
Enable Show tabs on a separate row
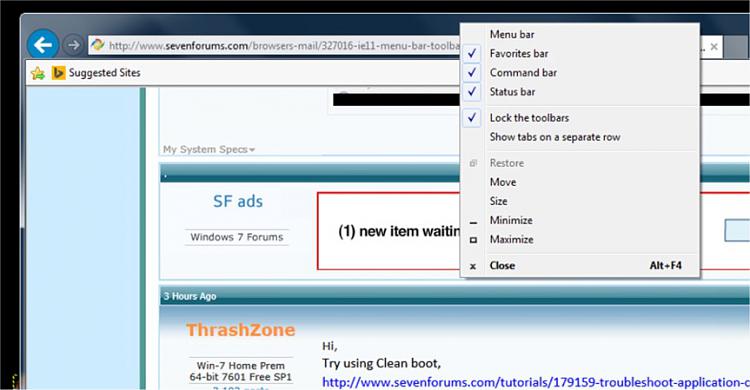[580, 137]
